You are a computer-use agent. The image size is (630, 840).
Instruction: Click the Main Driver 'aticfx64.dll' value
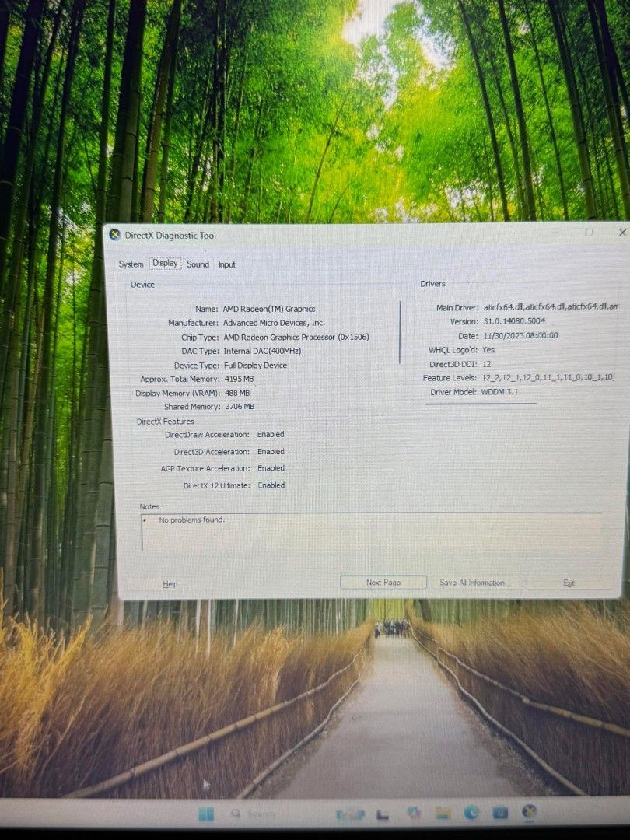551,306
